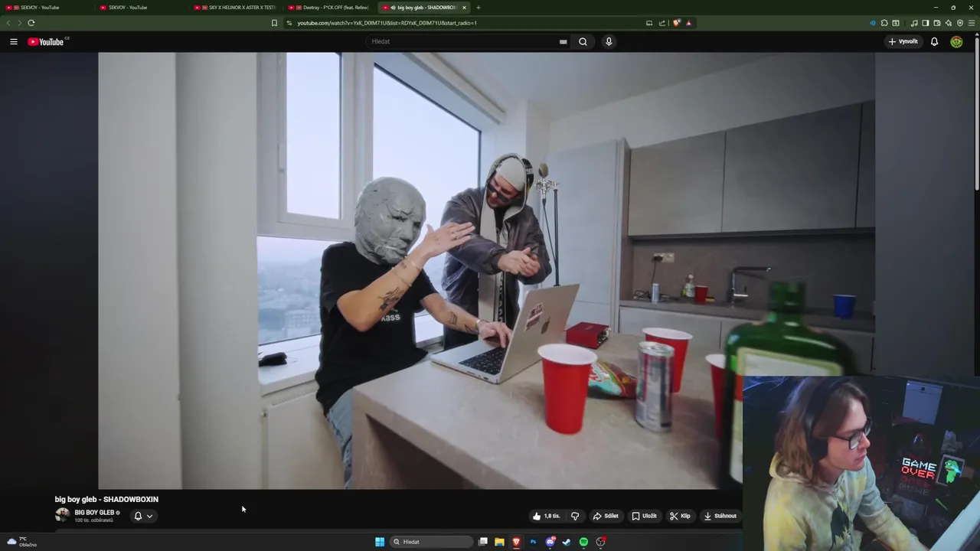980x551 pixels.
Task: Dislike the video with thumbs down
Action: (575, 516)
